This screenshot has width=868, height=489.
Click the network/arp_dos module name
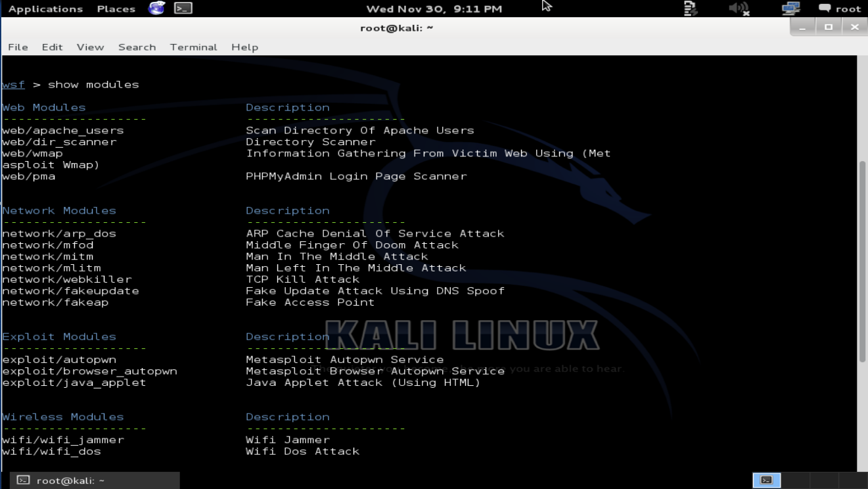pos(59,233)
